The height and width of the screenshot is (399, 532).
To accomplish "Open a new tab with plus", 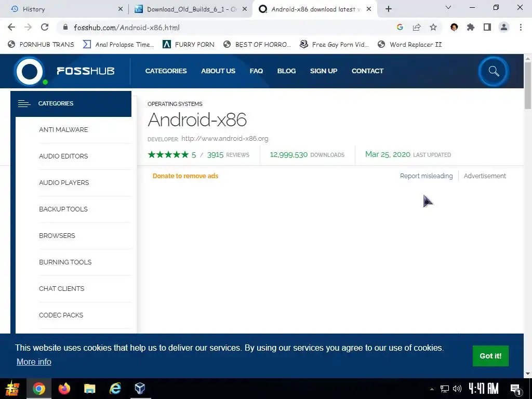I will [x=389, y=9].
